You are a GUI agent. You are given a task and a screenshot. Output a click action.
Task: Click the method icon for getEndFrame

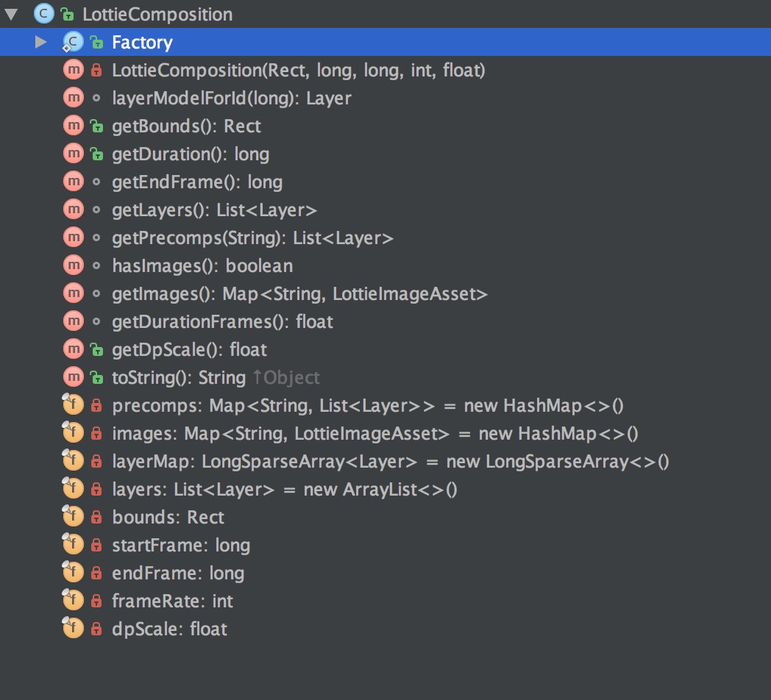(74, 182)
